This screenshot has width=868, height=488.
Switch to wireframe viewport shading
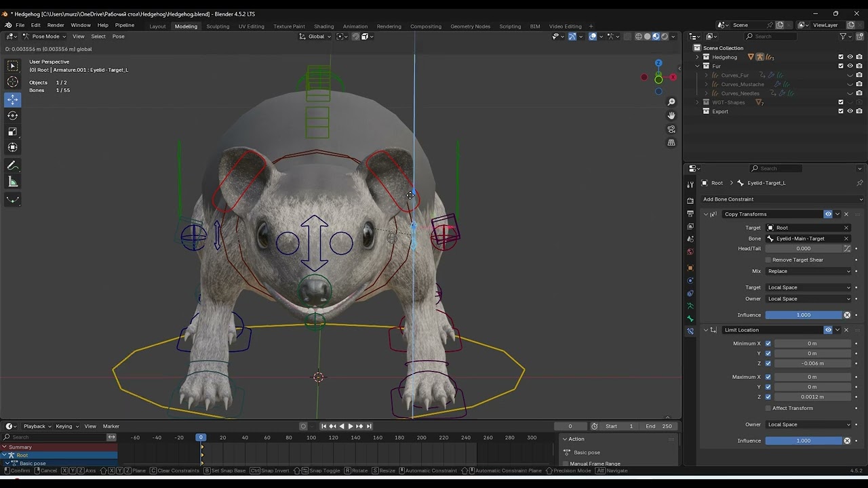(638, 37)
